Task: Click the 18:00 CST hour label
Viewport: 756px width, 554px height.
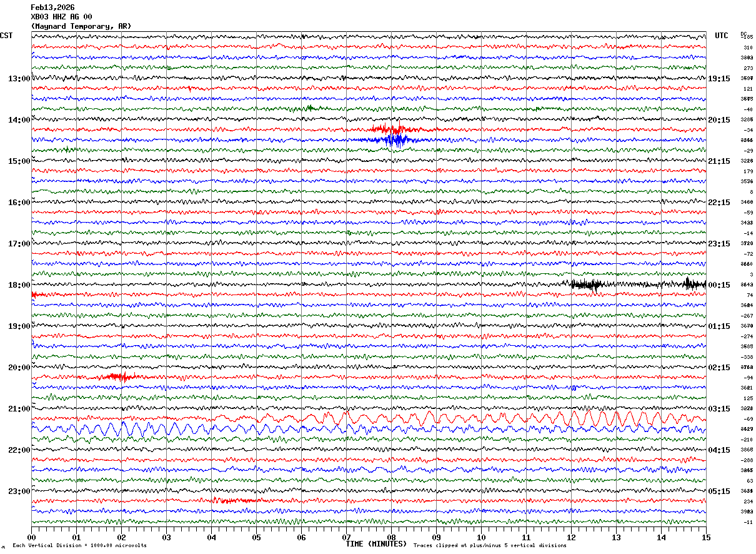Action: [19, 285]
